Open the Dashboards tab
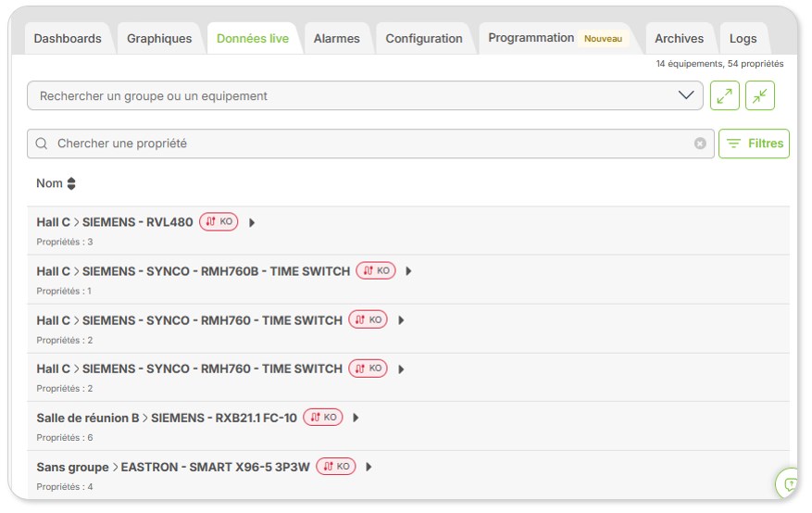 tap(68, 38)
